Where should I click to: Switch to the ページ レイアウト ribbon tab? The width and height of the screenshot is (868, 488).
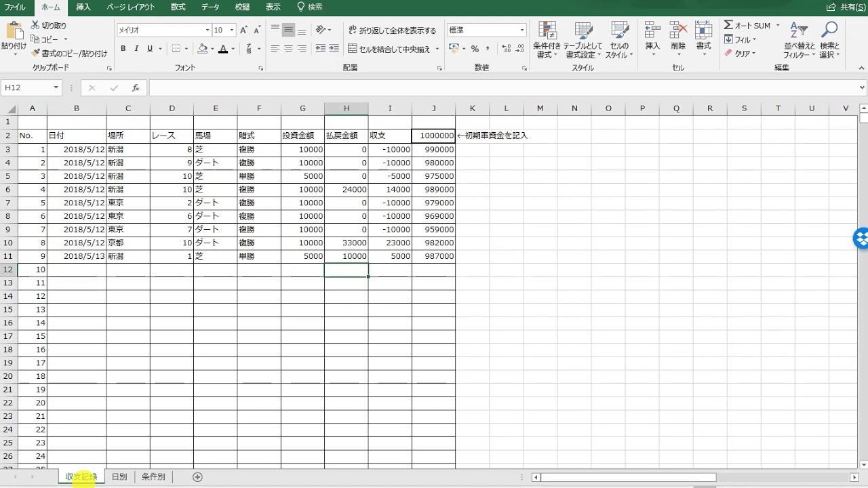coord(131,7)
